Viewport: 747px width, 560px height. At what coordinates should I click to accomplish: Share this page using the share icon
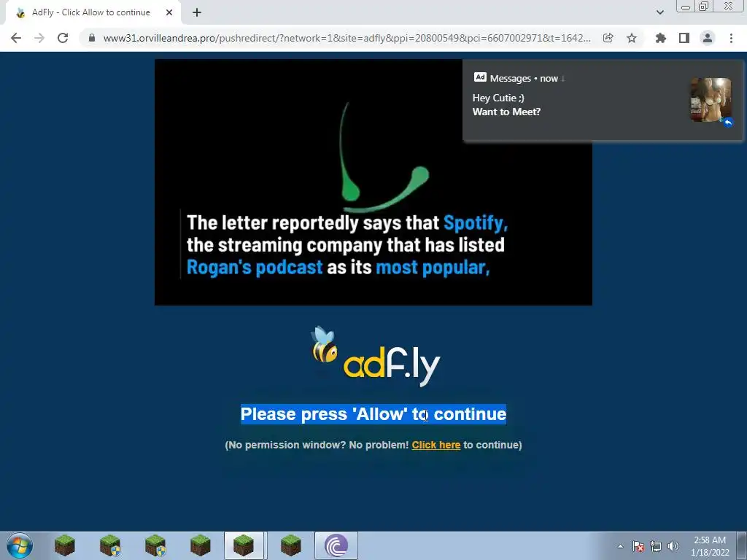pos(608,38)
